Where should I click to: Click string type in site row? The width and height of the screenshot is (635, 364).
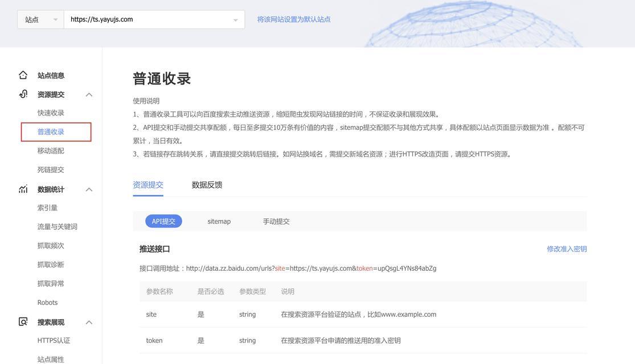pos(247,315)
